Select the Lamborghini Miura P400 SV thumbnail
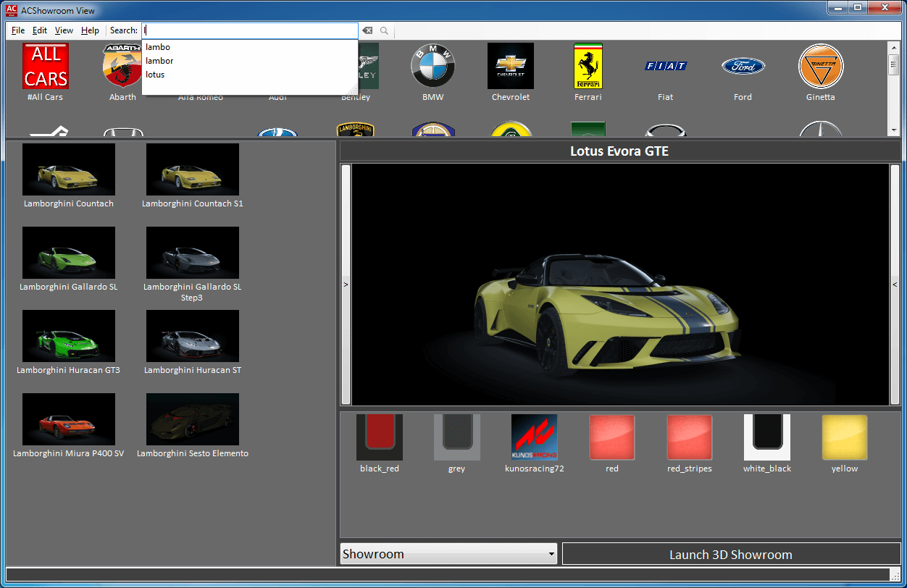This screenshot has width=907, height=588. (69, 419)
